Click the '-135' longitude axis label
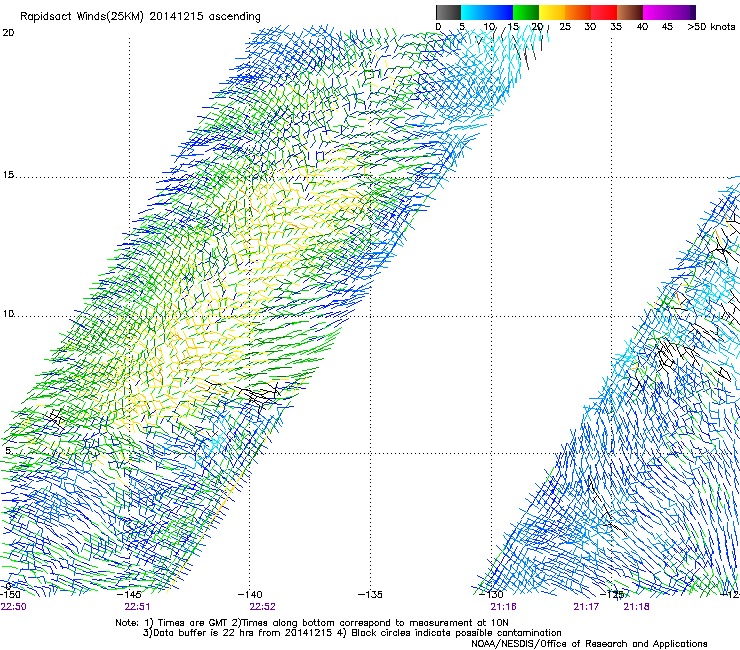 pos(370,595)
